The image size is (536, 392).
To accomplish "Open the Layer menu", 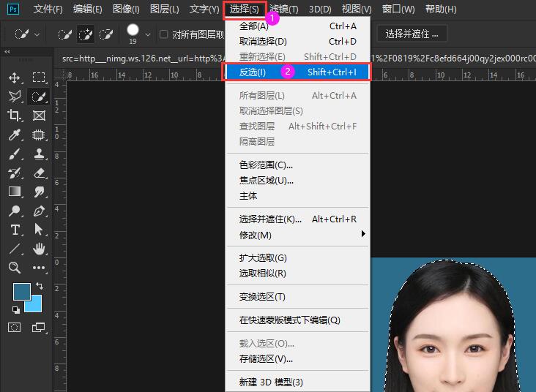I will tap(165, 9).
